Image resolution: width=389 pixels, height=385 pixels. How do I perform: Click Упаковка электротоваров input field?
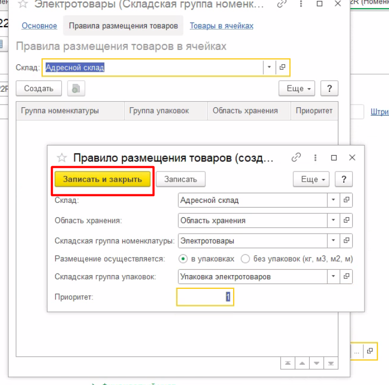[x=253, y=276]
